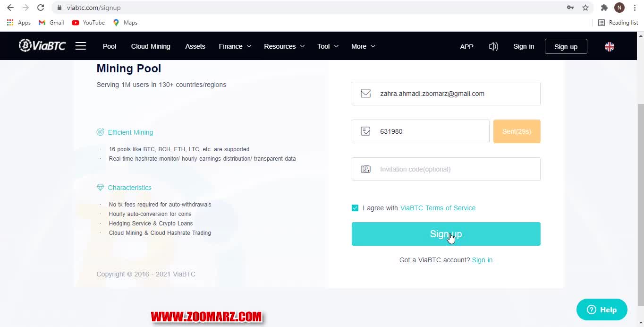The width and height of the screenshot is (644, 327).
Task: Open the browser extensions puzzle icon
Action: tap(604, 8)
